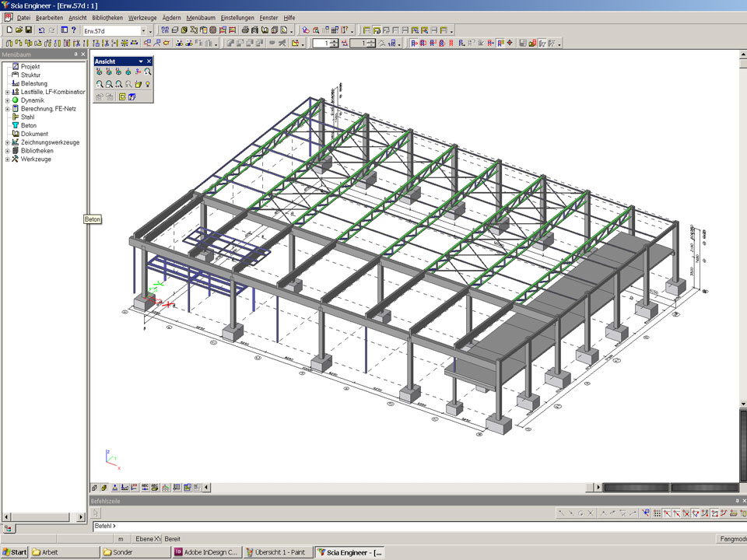Click the Undo arrow icon
The width and height of the screenshot is (747, 560).
[41, 30]
